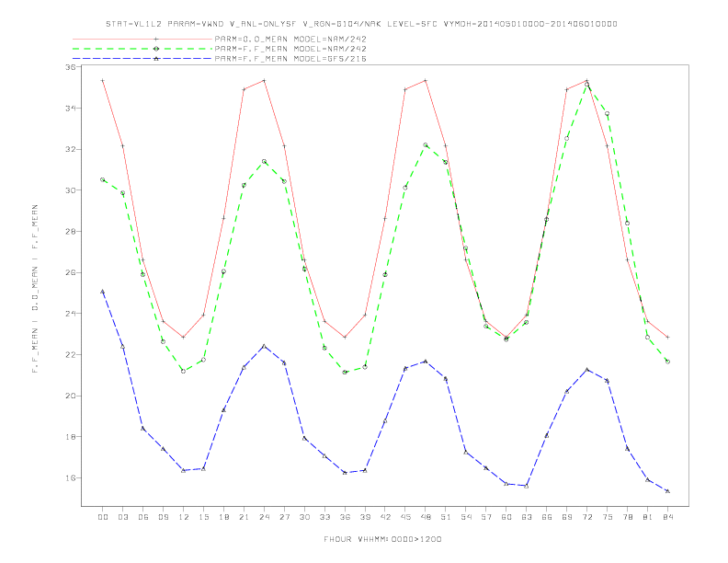The image size is (728, 563).
Task: Click the solid red legend line sample
Action: click(142, 39)
